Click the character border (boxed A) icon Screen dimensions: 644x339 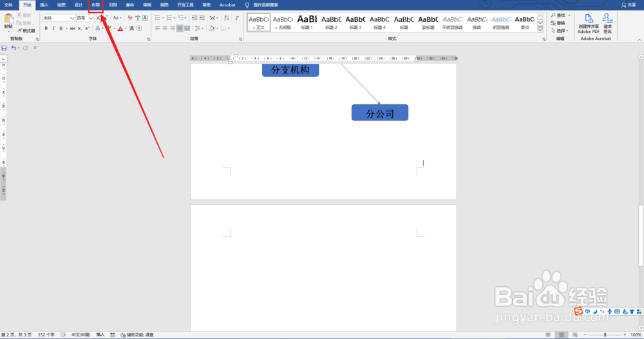(145, 18)
